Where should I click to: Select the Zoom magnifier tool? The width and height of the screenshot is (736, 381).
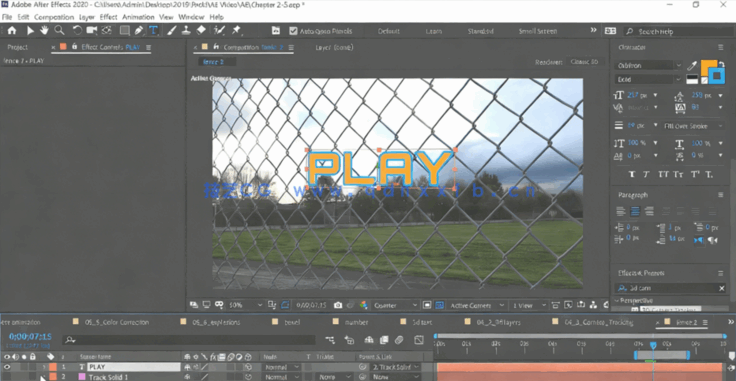tap(59, 30)
